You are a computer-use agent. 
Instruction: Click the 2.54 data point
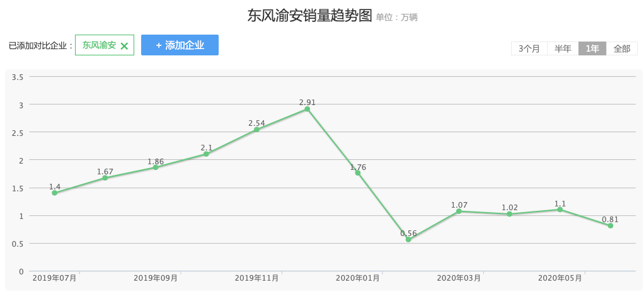point(256,130)
